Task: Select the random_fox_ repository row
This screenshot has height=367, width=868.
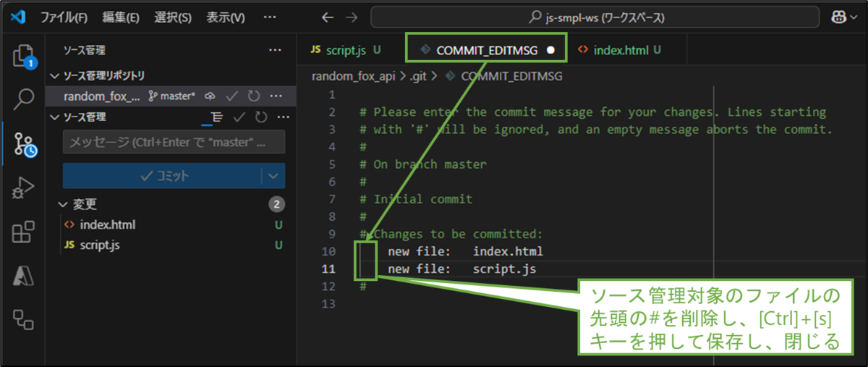Action: [x=171, y=96]
